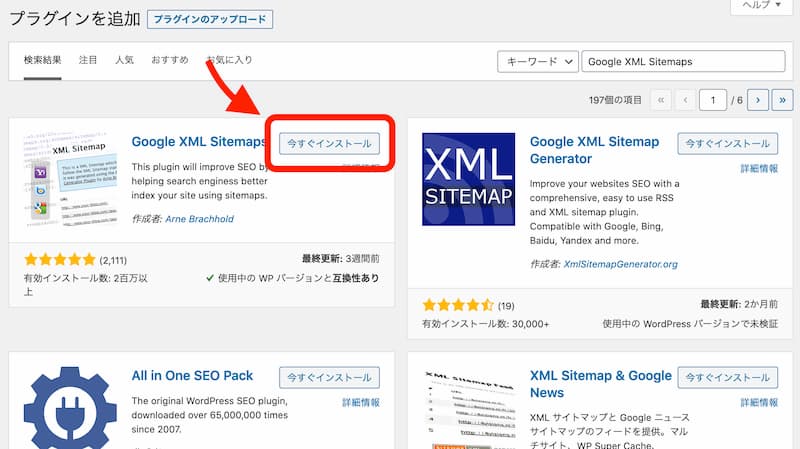The image size is (800, 449).
Task: Open the ヘルプ dropdown tab
Action: click(761, 6)
